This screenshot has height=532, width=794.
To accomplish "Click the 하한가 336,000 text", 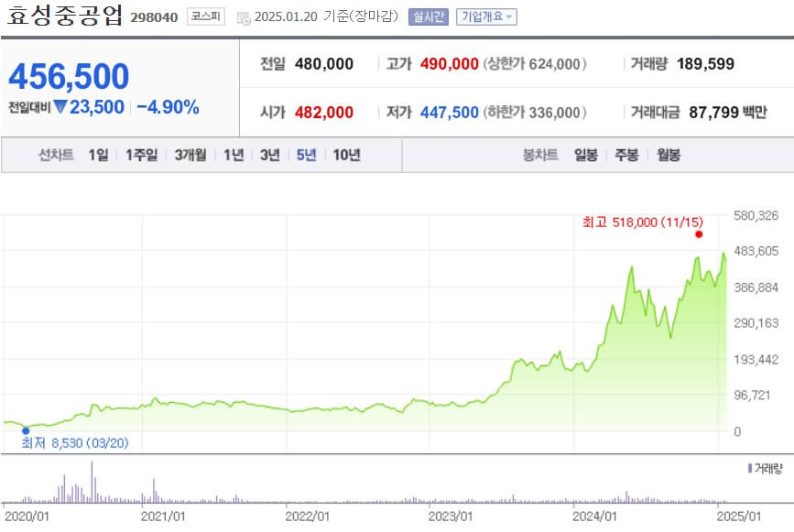I will pyautogui.click(x=535, y=112).
